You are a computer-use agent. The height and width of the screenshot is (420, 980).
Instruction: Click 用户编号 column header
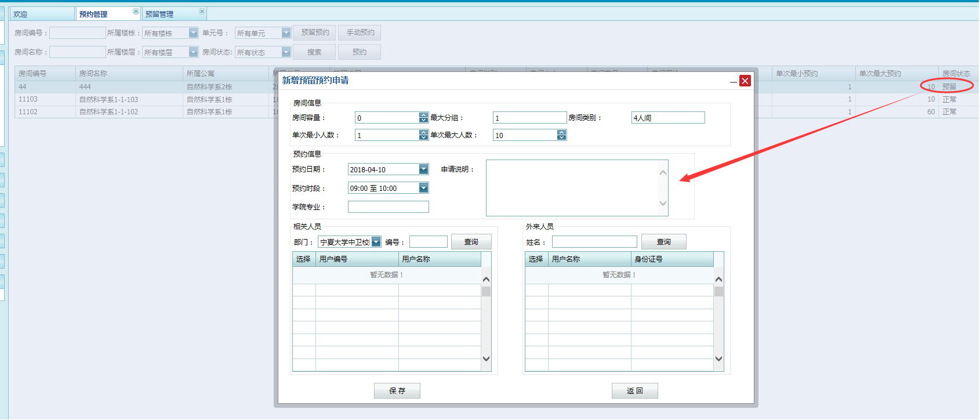point(357,259)
